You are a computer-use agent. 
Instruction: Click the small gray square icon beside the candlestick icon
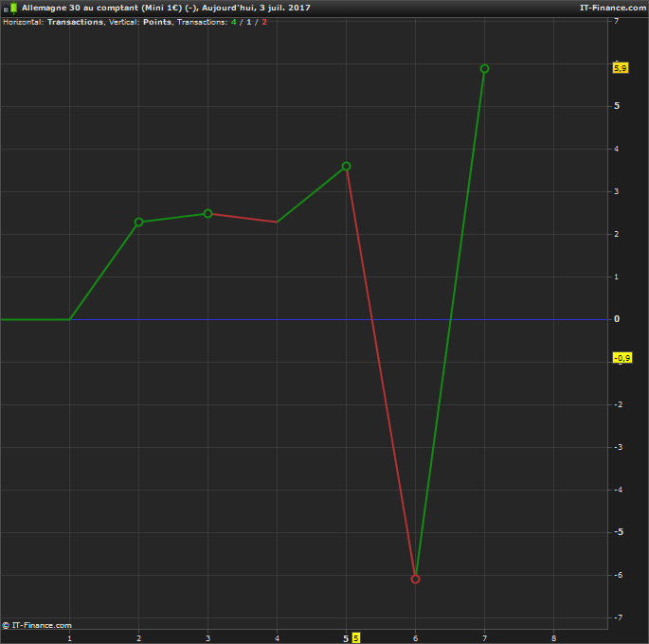coord(6,9)
